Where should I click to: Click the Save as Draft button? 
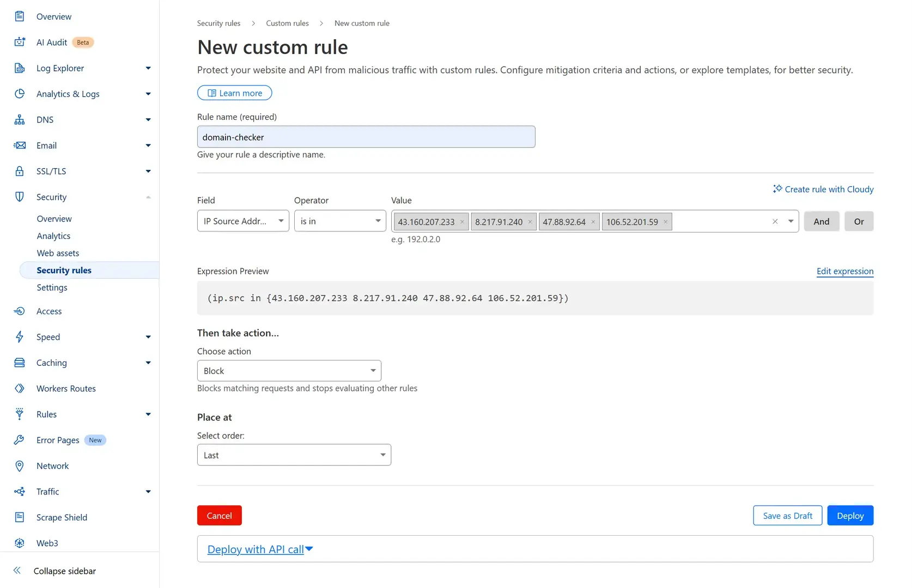pyautogui.click(x=788, y=516)
